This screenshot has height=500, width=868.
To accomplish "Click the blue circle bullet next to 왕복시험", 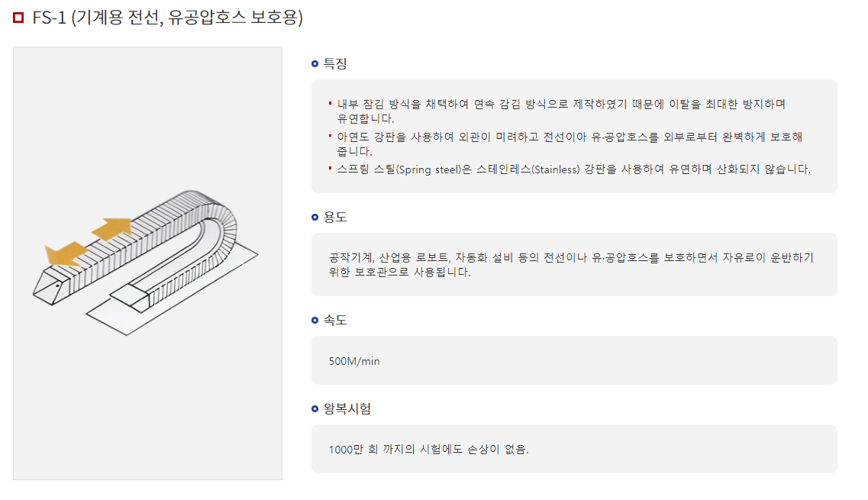I will click(315, 409).
